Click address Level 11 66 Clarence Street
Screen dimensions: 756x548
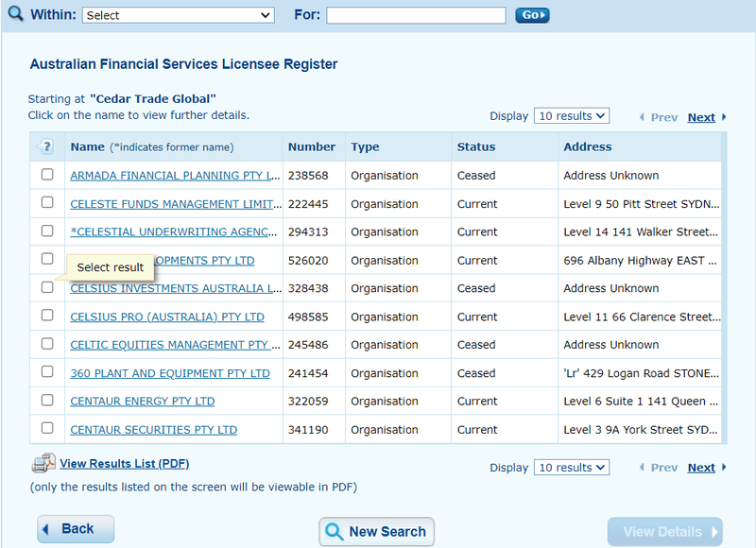pos(643,317)
